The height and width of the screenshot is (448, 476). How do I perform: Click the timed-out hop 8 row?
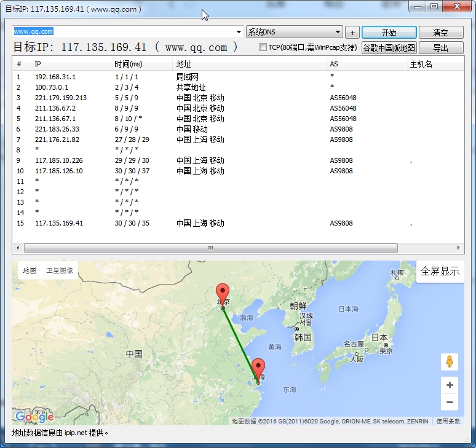point(238,150)
